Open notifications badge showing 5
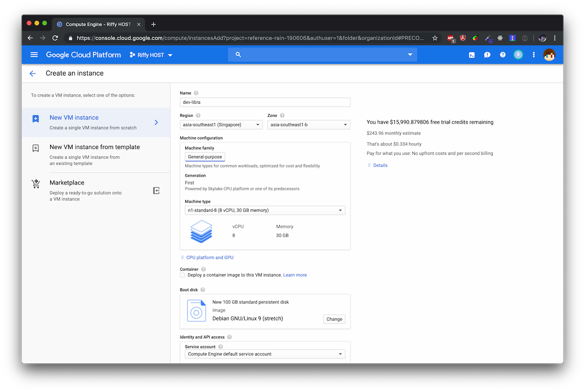This screenshot has width=585, height=392. (518, 55)
